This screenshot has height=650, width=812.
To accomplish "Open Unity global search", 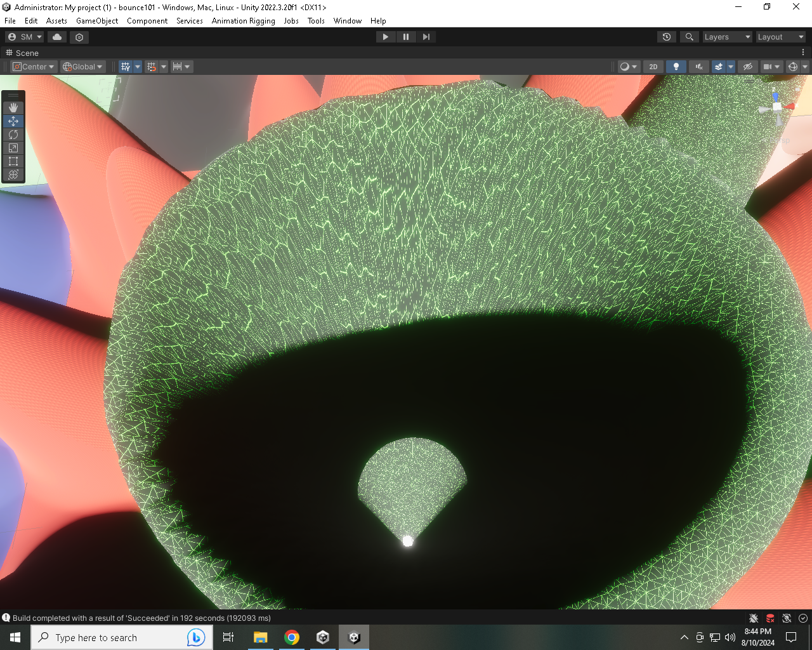I will tap(690, 37).
